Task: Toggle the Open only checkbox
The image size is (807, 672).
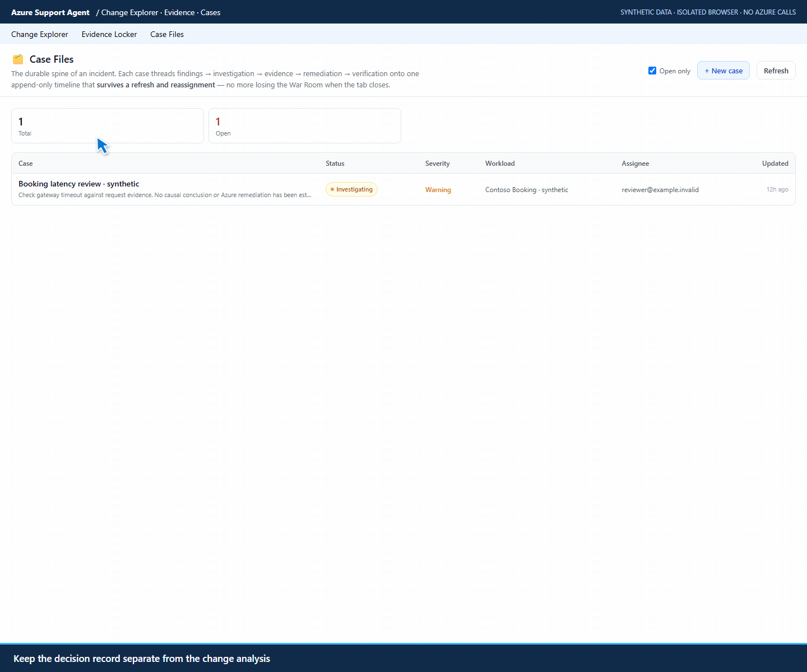Action: coord(652,71)
